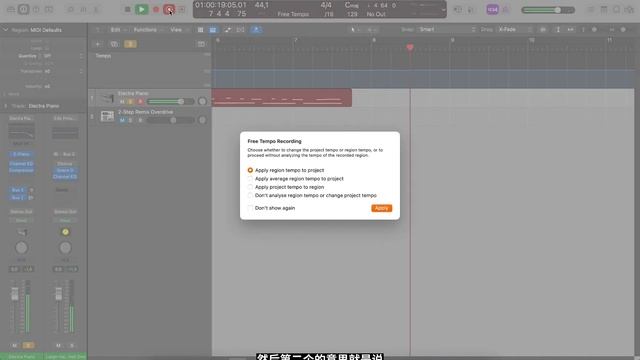Click E-Piano instrument slot in channel strip
The width and height of the screenshot is (640, 360).
21,154
